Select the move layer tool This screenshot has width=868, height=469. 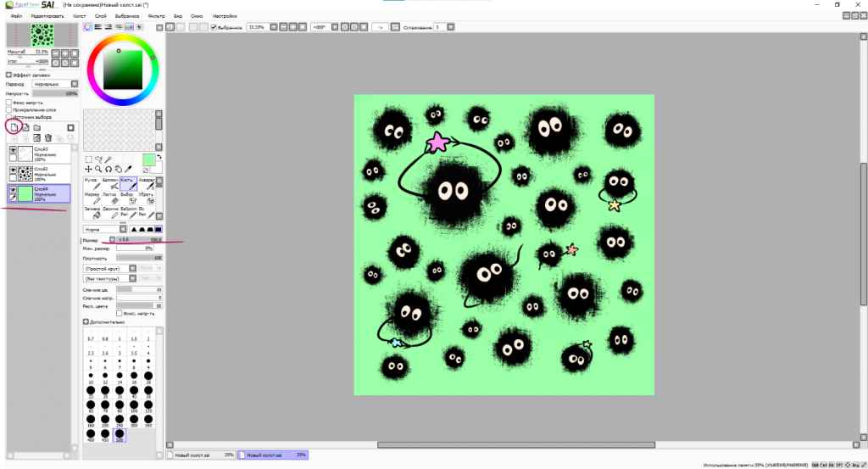tap(88, 169)
